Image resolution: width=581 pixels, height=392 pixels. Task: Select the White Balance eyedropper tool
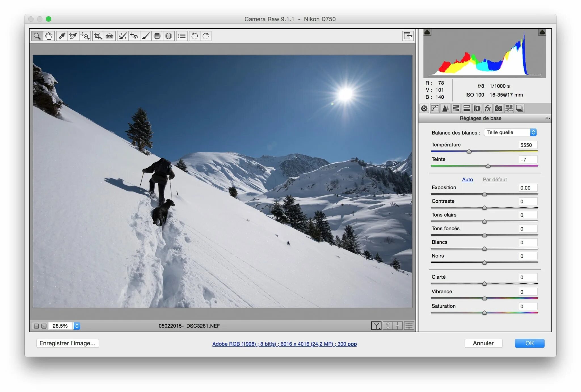point(62,36)
